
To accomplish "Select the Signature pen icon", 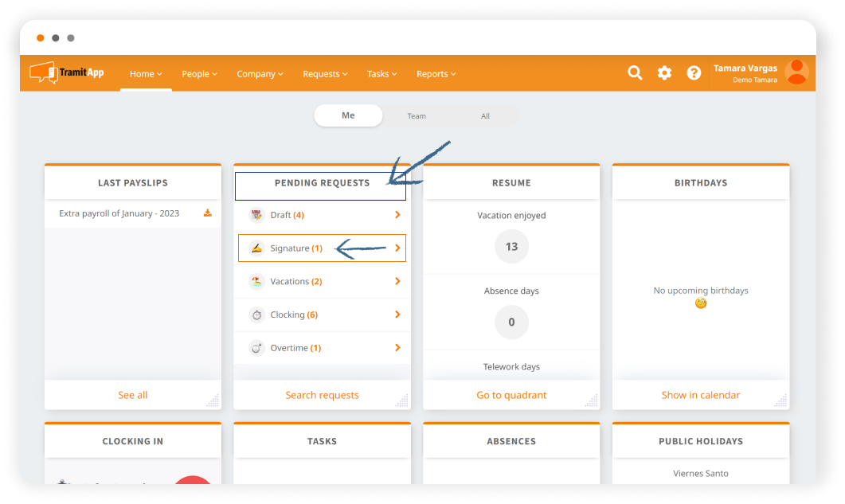I will [256, 248].
